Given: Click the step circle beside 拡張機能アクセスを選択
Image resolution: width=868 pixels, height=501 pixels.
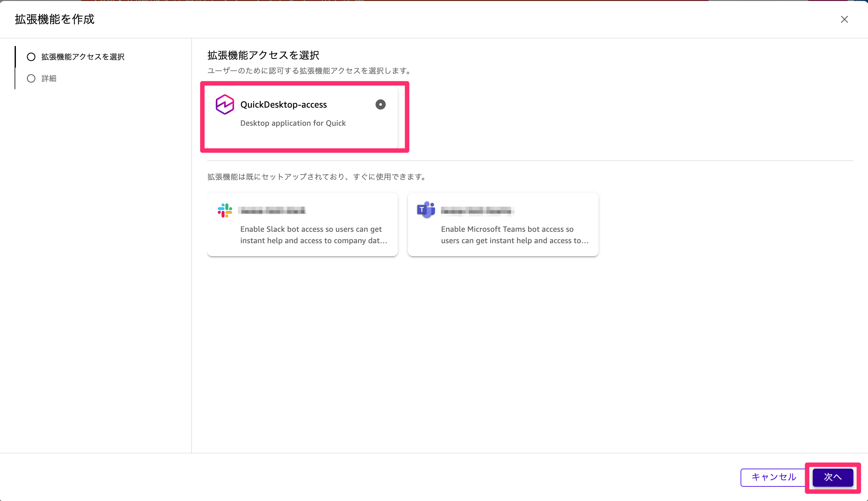Looking at the screenshot, I should pyautogui.click(x=31, y=57).
